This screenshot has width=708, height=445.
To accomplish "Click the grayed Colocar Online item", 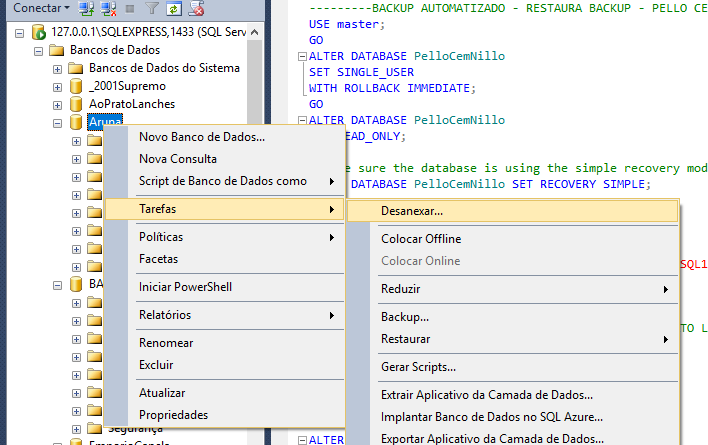I will click(512, 261).
